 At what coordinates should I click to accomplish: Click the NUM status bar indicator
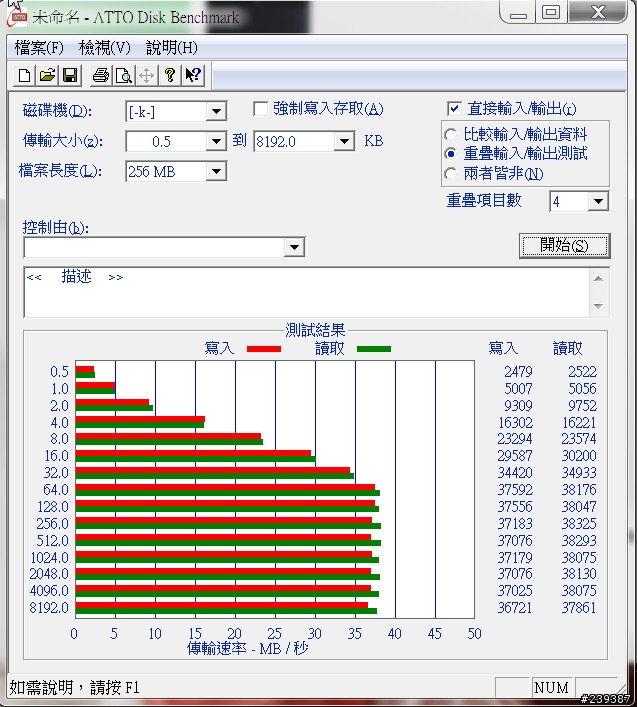pos(551,688)
